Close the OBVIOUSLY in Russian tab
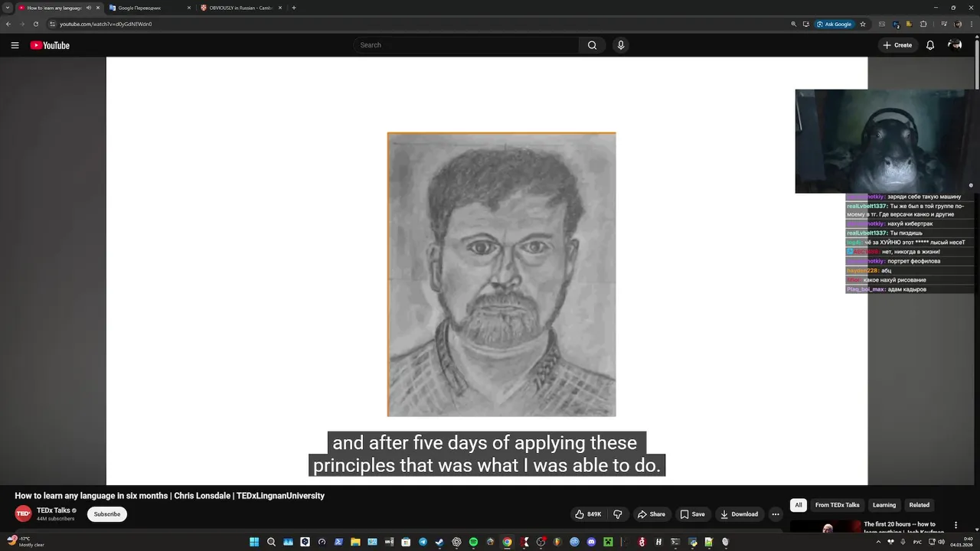 point(280,8)
